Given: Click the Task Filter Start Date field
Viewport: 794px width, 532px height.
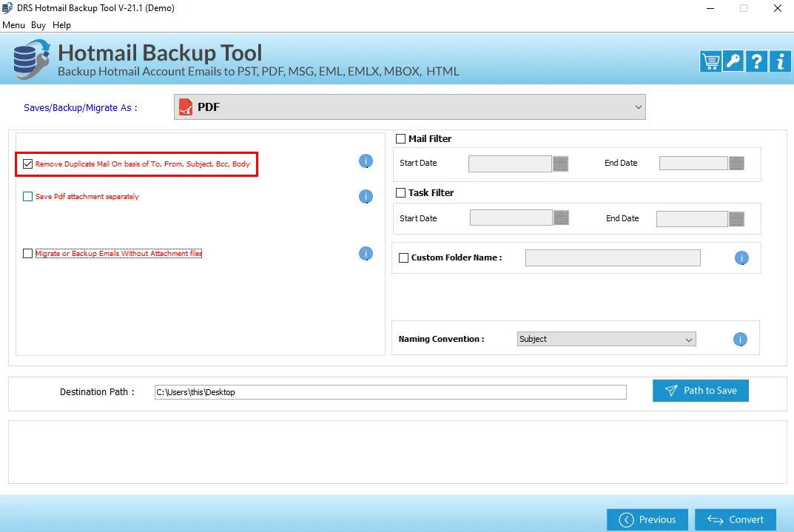Looking at the screenshot, I should (511, 218).
